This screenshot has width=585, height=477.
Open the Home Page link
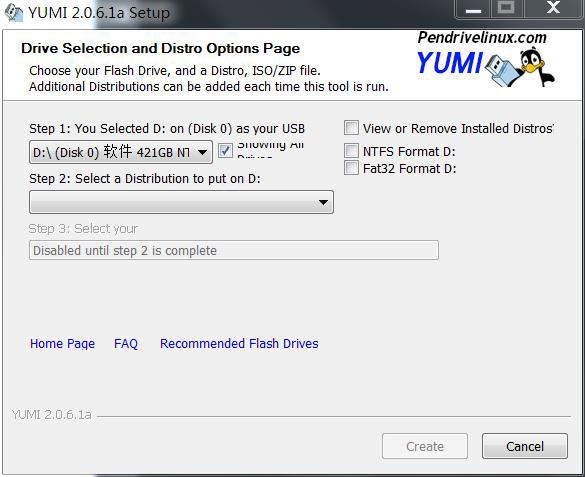point(62,343)
